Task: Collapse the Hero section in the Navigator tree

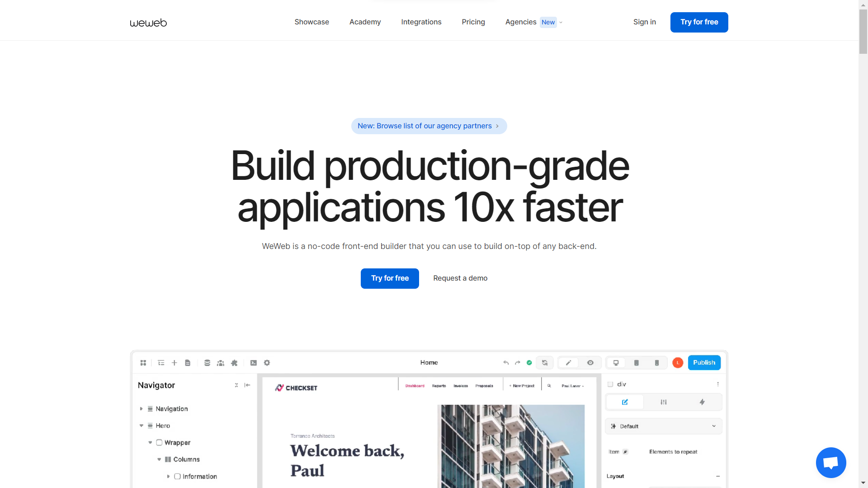Action: point(142,425)
